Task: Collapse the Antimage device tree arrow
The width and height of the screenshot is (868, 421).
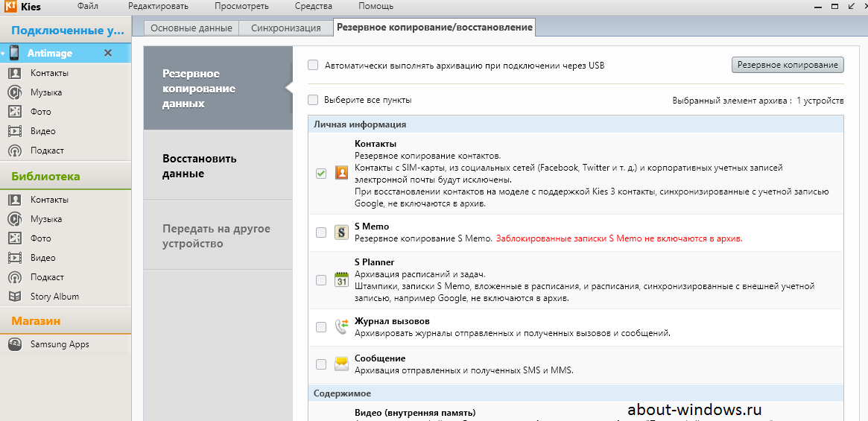Action: (x=3, y=54)
